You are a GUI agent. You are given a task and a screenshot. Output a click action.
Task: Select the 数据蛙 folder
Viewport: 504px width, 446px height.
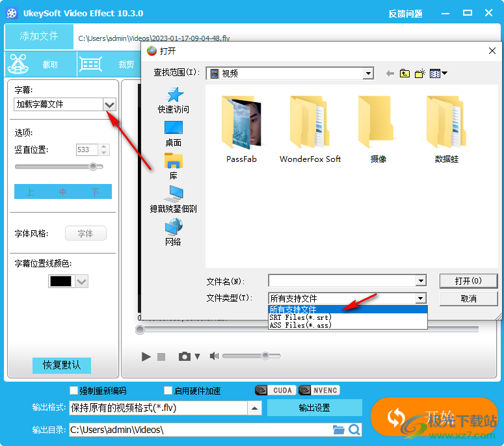pyautogui.click(x=447, y=129)
